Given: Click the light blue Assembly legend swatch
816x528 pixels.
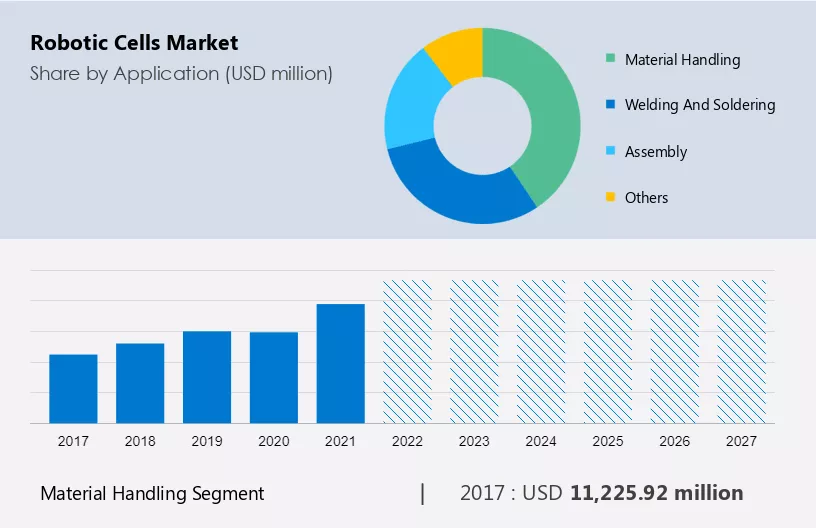Looking at the screenshot, I should 610,151.
